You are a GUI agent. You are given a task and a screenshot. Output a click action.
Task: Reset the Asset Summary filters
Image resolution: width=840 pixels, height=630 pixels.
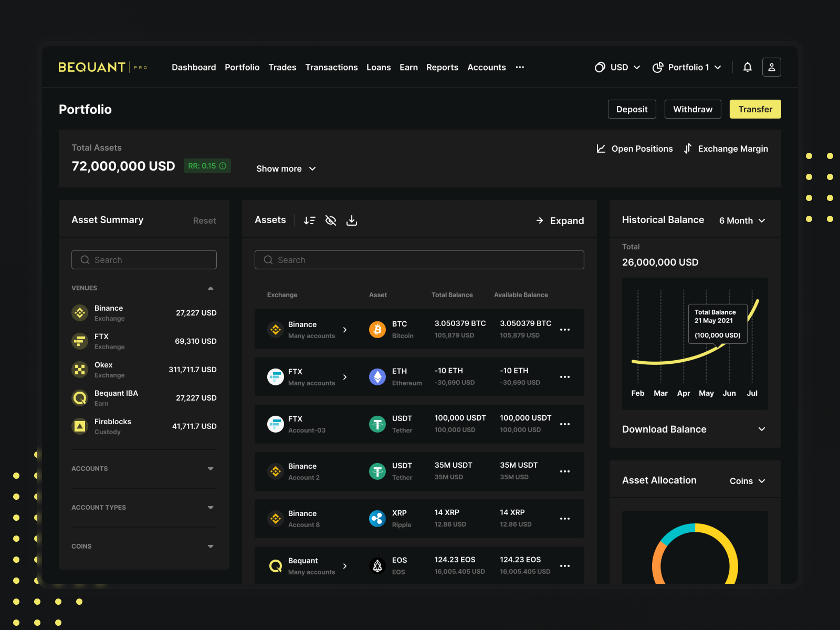pos(205,220)
